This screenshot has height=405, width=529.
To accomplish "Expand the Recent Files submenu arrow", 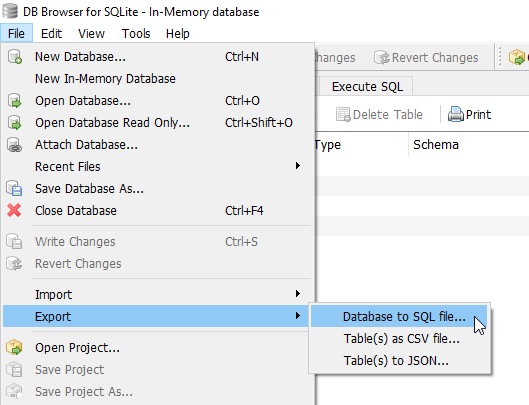I will [298, 166].
